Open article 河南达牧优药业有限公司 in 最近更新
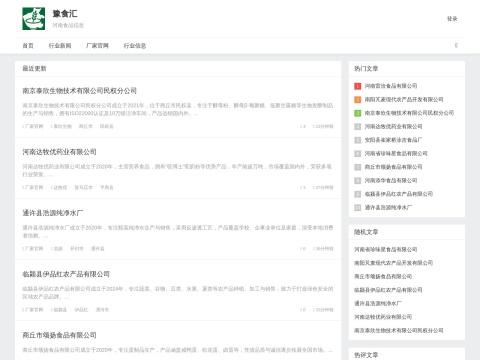 click(x=59, y=152)
